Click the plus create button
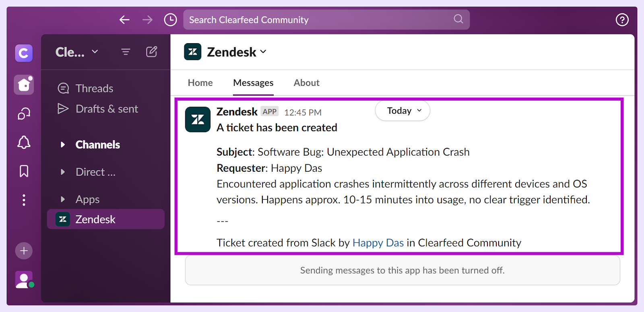Image resolution: width=644 pixels, height=312 pixels. [24, 251]
